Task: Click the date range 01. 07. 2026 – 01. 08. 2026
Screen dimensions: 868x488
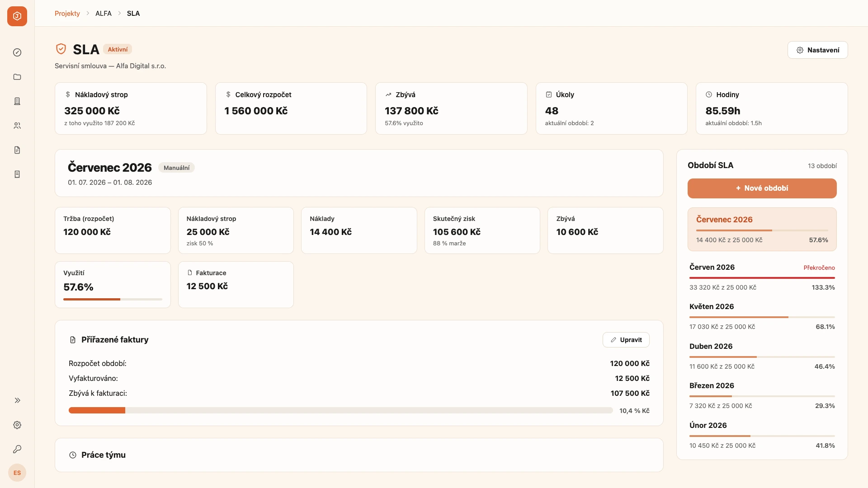Action: click(x=110, y=183)
